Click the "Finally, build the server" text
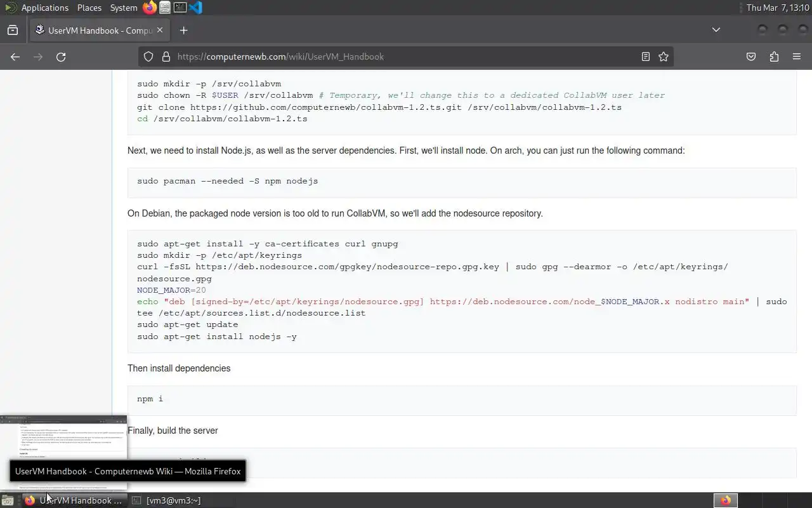The image size is (812, 508). tap(173, 431)
